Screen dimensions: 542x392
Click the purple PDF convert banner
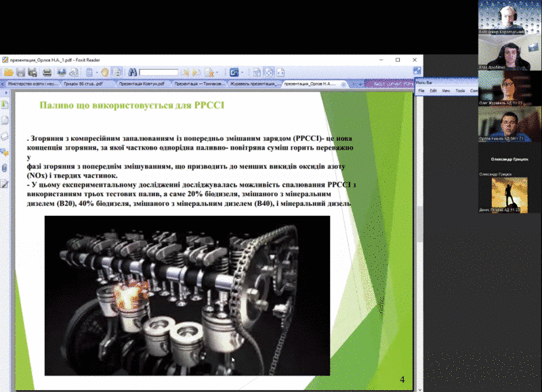389,83
